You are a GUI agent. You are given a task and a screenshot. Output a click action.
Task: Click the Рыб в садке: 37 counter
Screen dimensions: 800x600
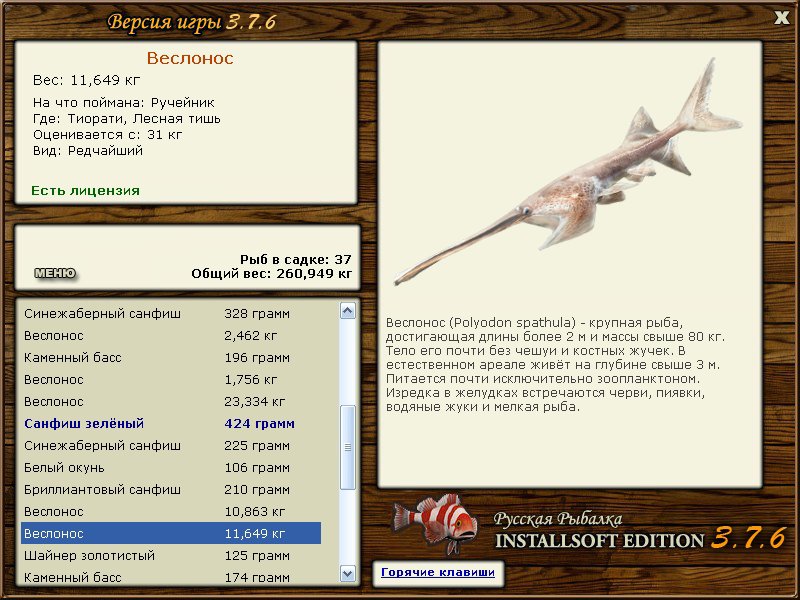[296, 260]
